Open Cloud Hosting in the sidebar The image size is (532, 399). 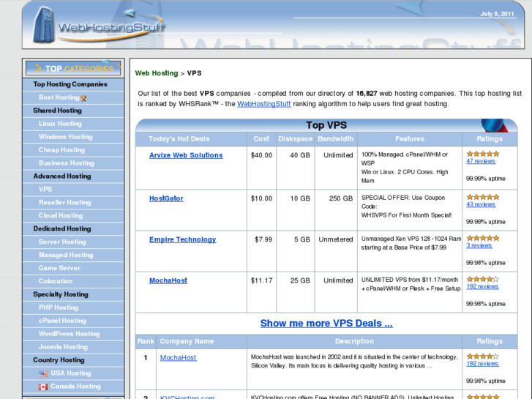[61, 216]
